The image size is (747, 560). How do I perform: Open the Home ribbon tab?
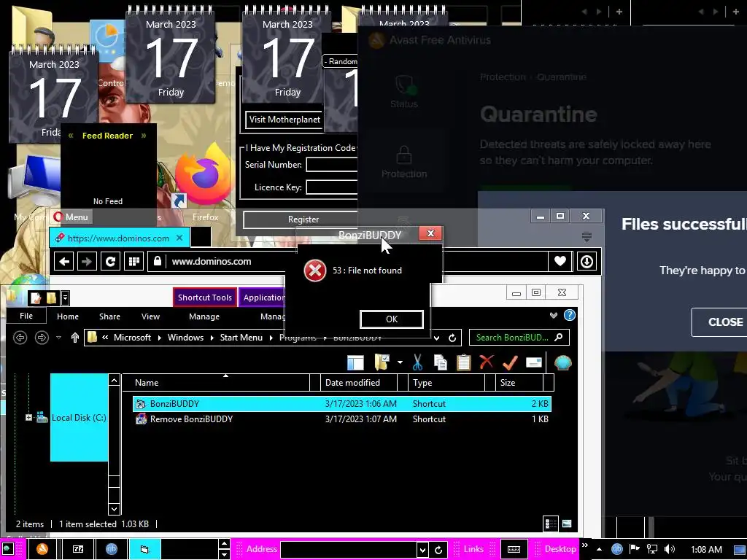(68, 316)
